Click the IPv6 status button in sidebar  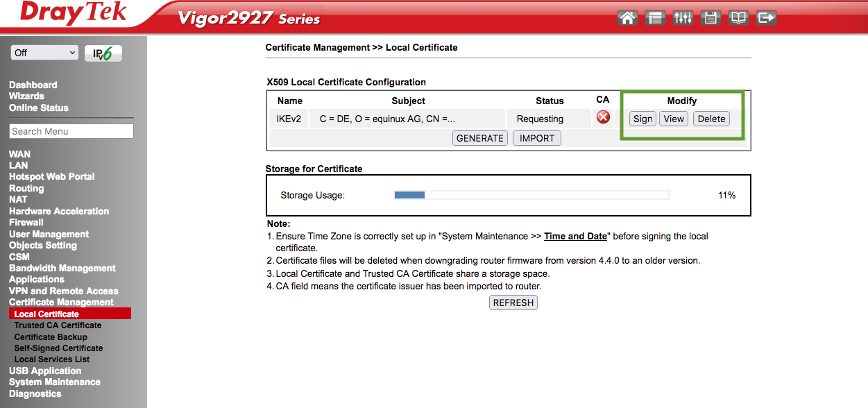point(103,53)
